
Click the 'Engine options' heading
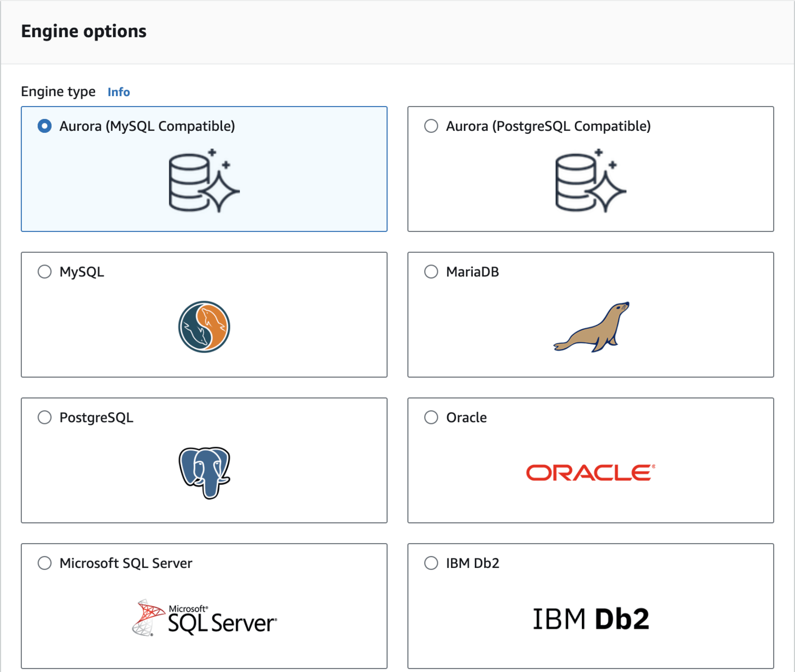(84, 31)
